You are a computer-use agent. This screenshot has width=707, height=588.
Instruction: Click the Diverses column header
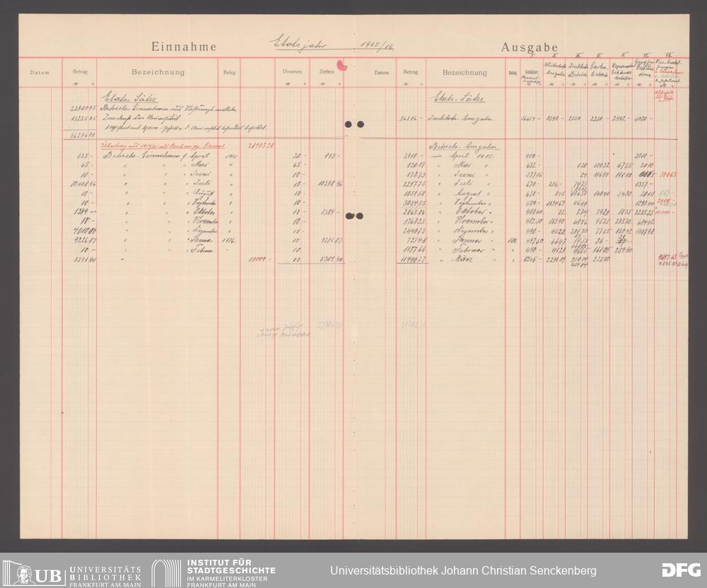click(293, 72)
